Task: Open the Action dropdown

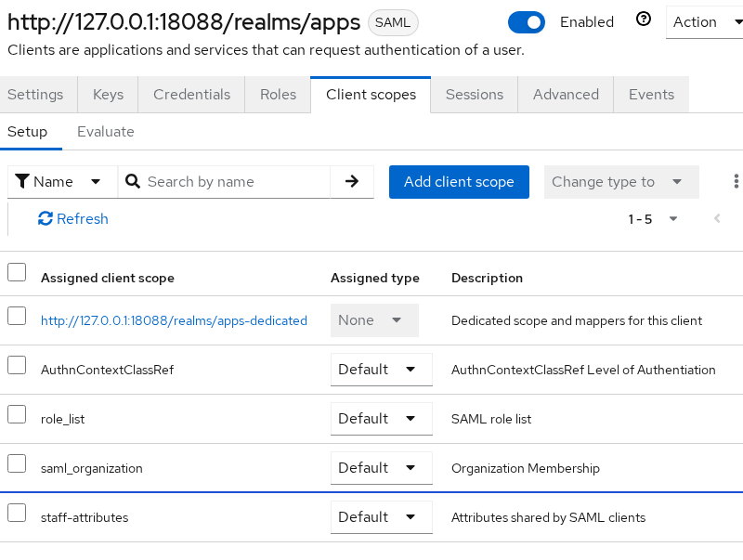Action: [705, 22]
